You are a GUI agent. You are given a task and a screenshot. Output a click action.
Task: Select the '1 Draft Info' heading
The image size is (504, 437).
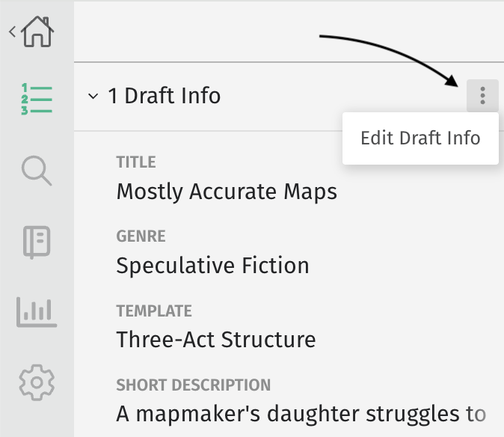(x=165, y=96)
